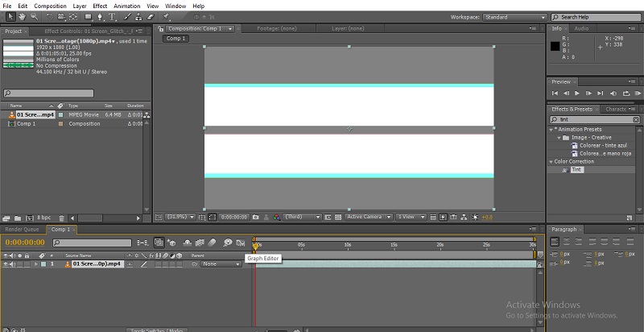The width and height of the screenshot is (644, 332).
Task: Collapse the Image - Creative folder
Action: (559, 138)
